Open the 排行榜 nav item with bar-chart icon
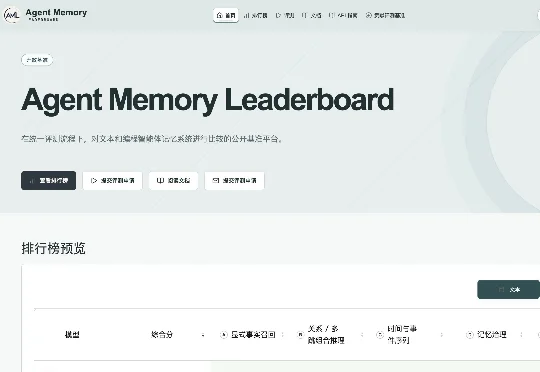The height and width of the screenshot is (372, 540). click(256, 16)
